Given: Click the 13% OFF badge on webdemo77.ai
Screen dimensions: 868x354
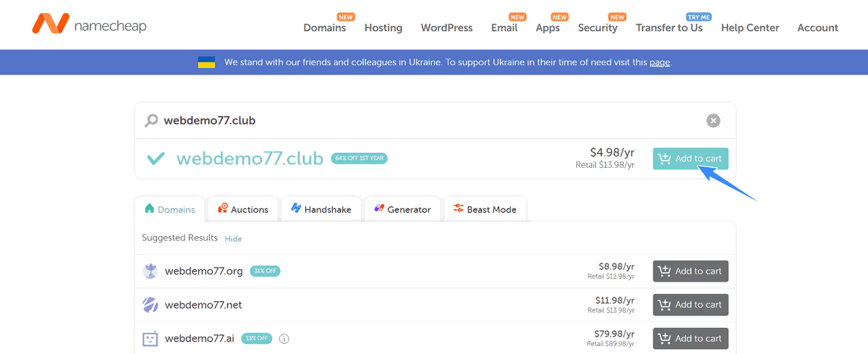Looking at the screenshot, I should (x=257, y=338).
